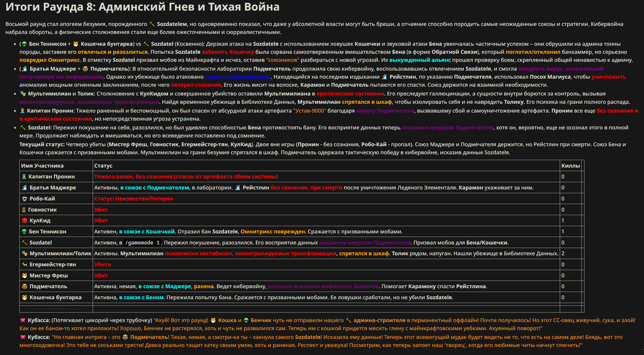644x355 pixels.
Task: Click the cat emoji in Кошечка бунтарка table row
Action: (x=25, y=297)
